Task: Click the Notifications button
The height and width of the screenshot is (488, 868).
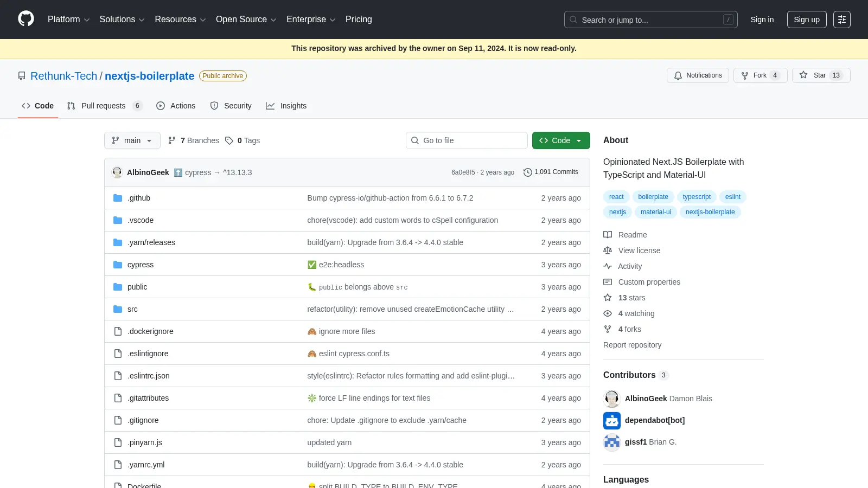Action: point(698,75)
